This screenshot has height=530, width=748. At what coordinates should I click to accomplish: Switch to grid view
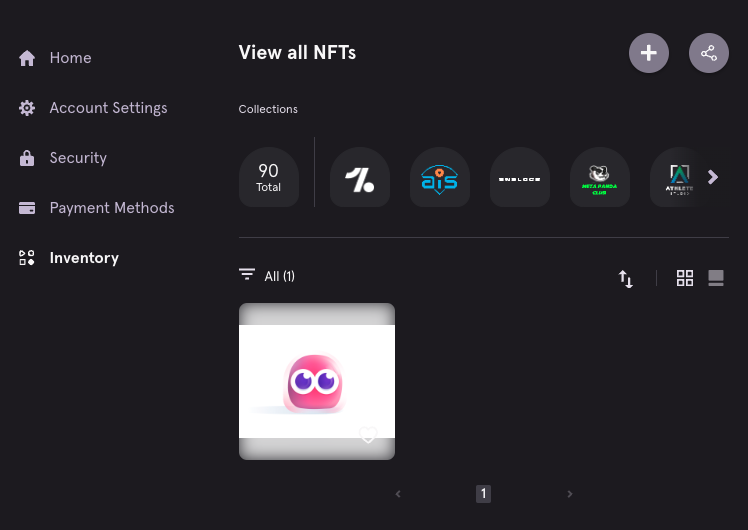point(685,278)
